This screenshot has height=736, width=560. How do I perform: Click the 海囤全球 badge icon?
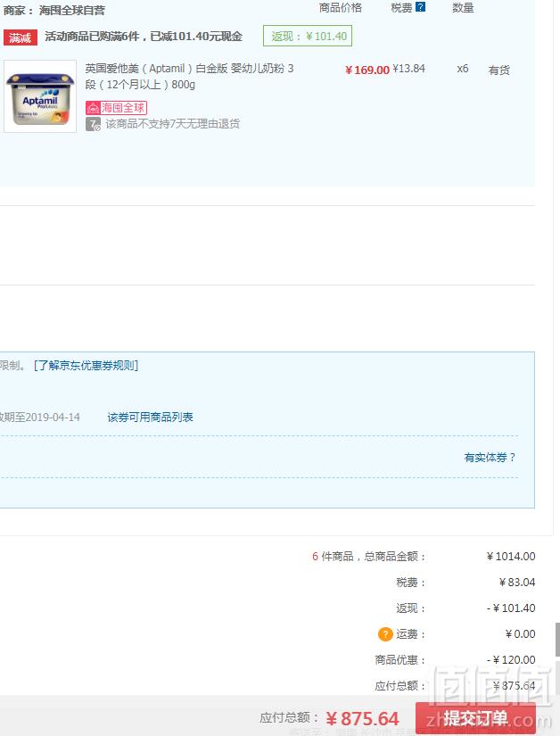tap(116, 108)
